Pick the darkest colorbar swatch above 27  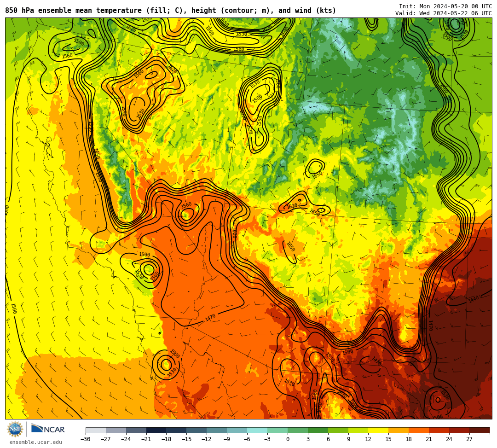click(x=480, y=430)
